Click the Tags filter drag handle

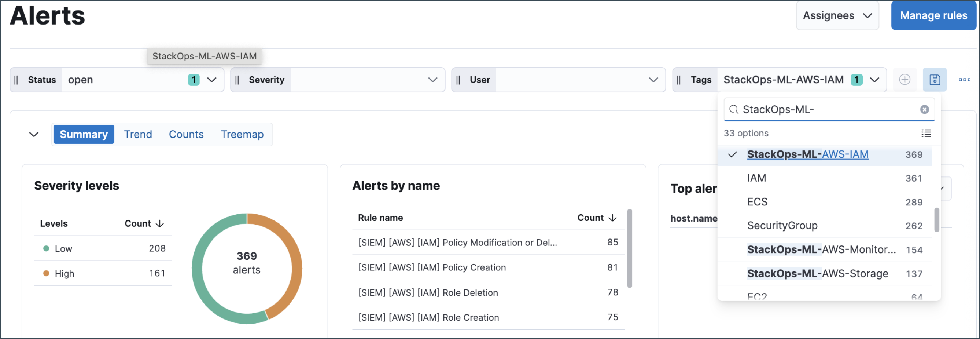coord(679,80)
